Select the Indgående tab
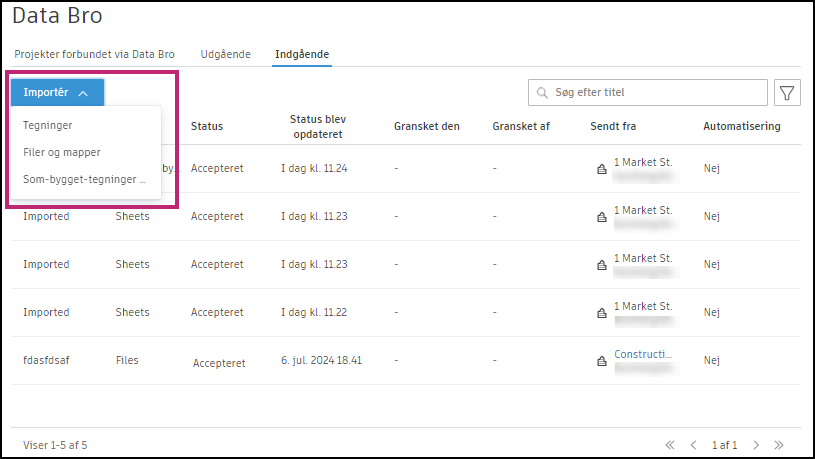Screen dimensions: 815x459 pos(302,54)
